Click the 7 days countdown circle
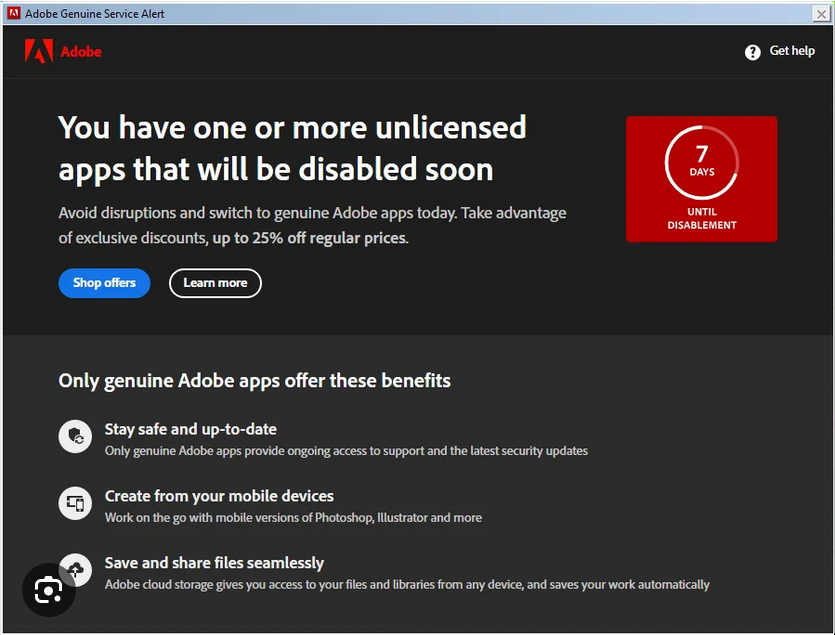The height and width of the screenshot is (635, 835). click(701, 161)
